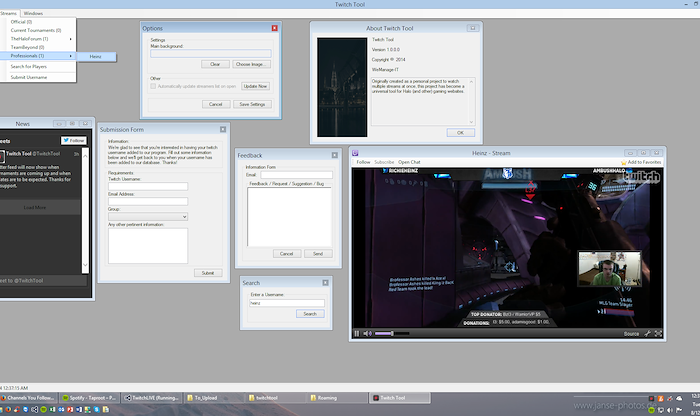700x416 pixels.
Task: Click the News feed scrollbar down arrow
Action: [x=85, y=265]
